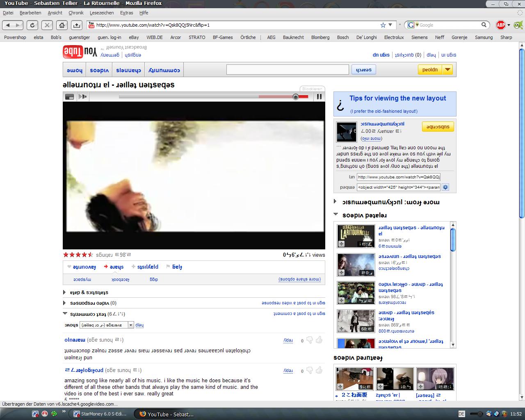
Task: Expand 'more from: luckynumbermusic' section
Action: point(336,201)
